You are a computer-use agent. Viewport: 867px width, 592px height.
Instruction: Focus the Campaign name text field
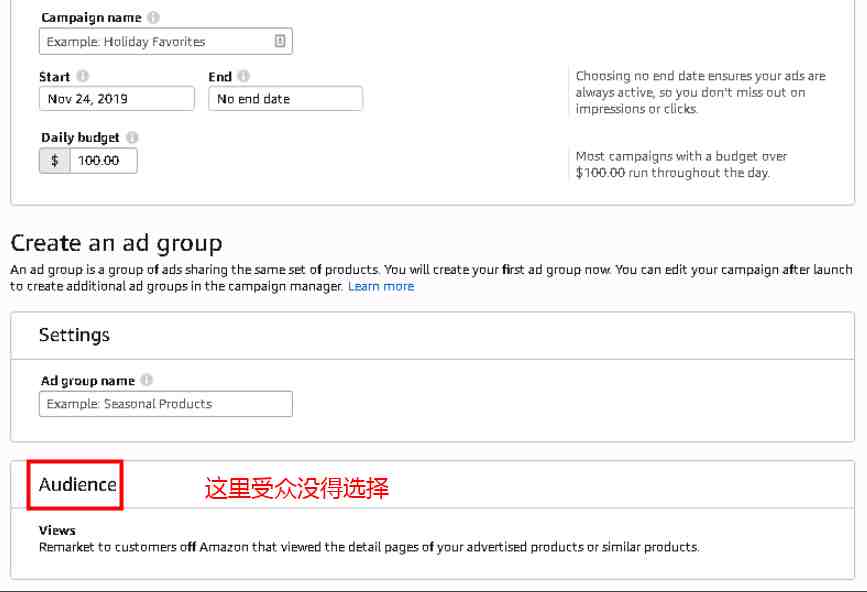coord(166,41)
